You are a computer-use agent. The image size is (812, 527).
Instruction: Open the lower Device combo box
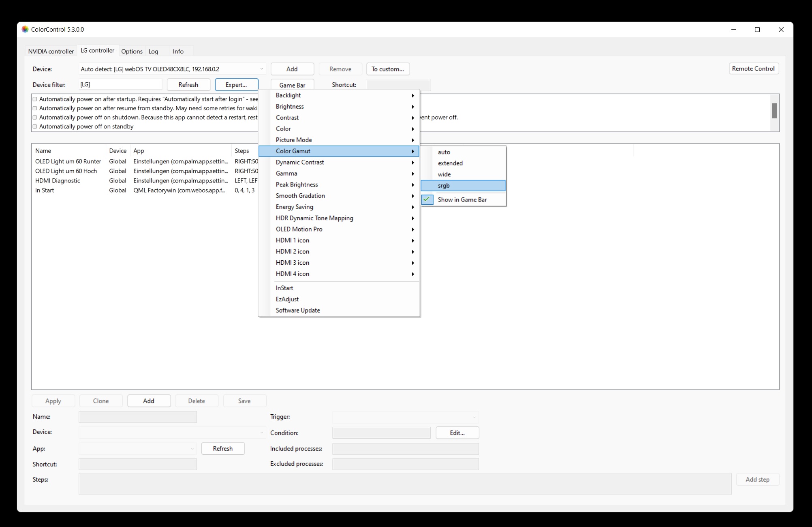click(x=172, y=432)
